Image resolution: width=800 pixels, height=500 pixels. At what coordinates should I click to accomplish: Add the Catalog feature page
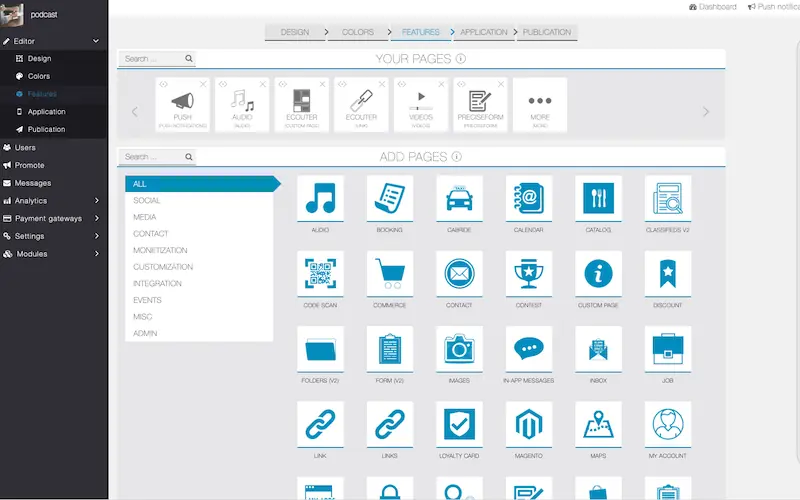click(x=598, y=198)
